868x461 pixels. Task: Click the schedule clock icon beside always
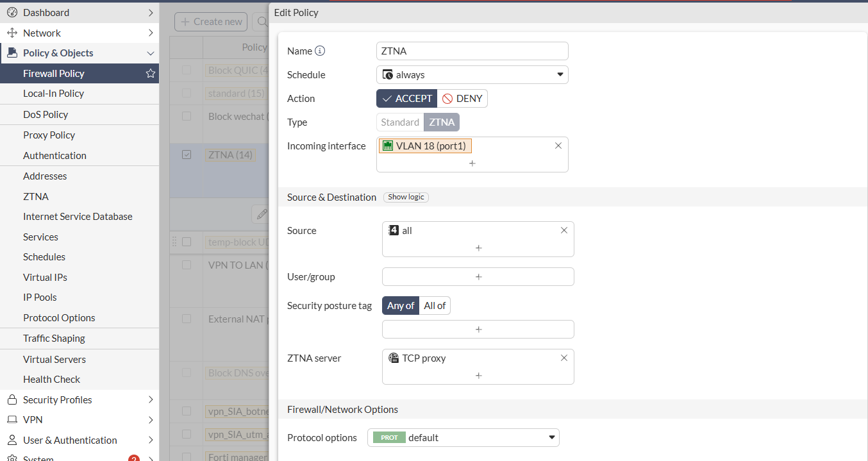[x=388, y=74]
